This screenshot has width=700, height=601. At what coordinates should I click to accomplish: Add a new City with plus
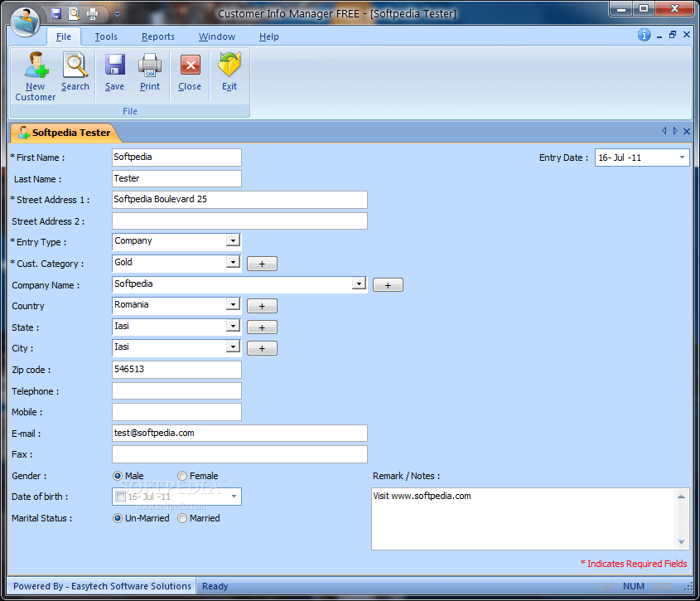[x=262, y=348]
